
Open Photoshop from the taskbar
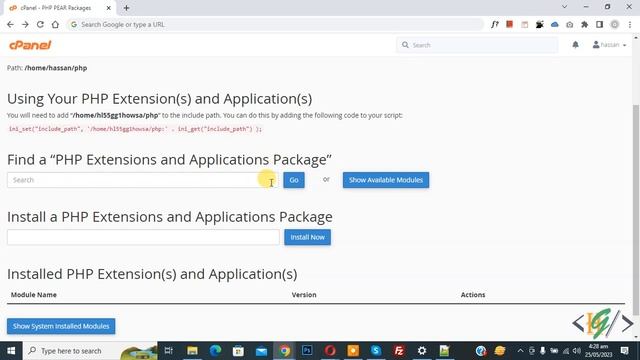click(307, 351)
